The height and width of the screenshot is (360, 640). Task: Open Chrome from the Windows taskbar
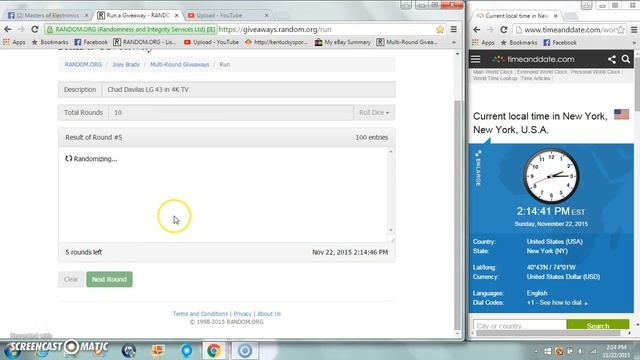[x=213, y=351]
